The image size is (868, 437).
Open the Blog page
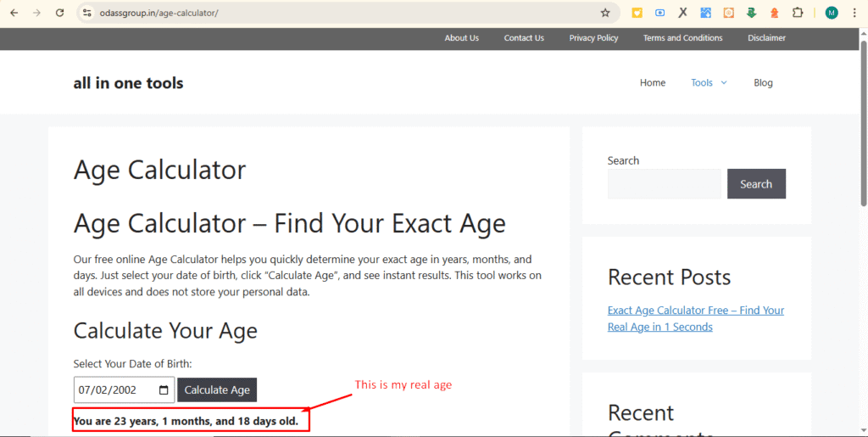point(763,82)
